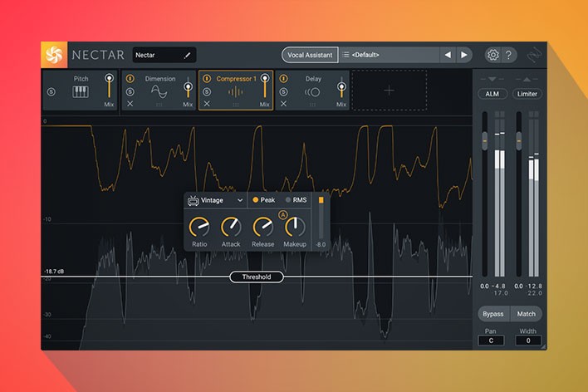This screenshot has width=588, height=392.
Task: Open help with the question mark icon
Action: pos(509,55)
